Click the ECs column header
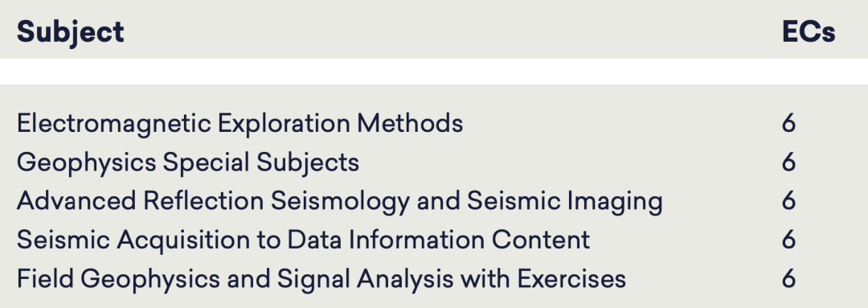This screenshot has width=868, height=308. (809, 31)
